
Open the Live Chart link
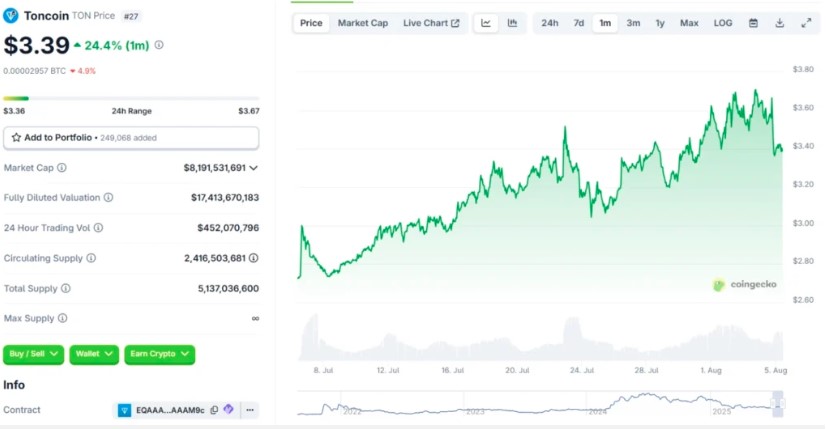(x=431, y=23)
